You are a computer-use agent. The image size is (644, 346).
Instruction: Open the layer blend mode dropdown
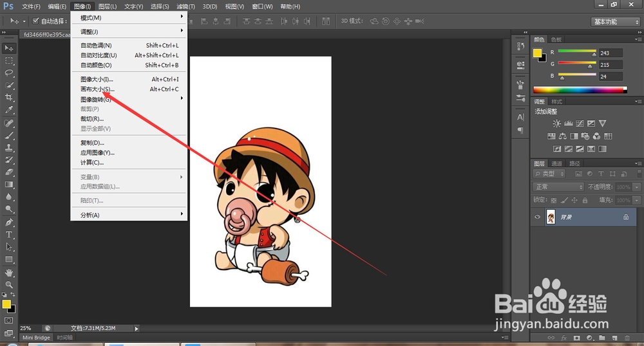(x=558, y=187)
